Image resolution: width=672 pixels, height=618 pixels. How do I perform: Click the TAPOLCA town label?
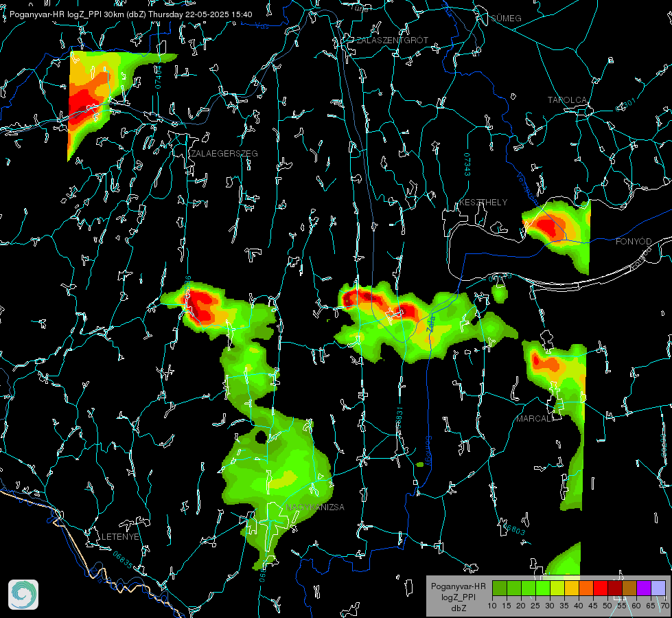click(x=567, y=100)
